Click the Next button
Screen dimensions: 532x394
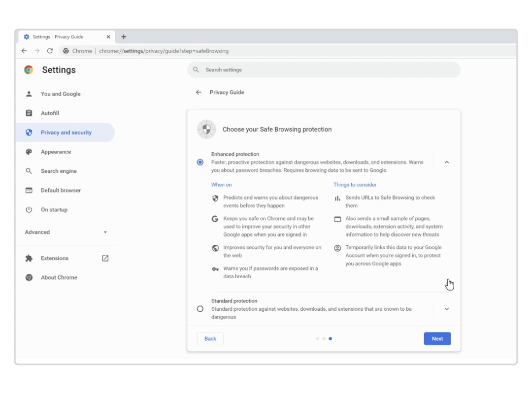(437, 338)
